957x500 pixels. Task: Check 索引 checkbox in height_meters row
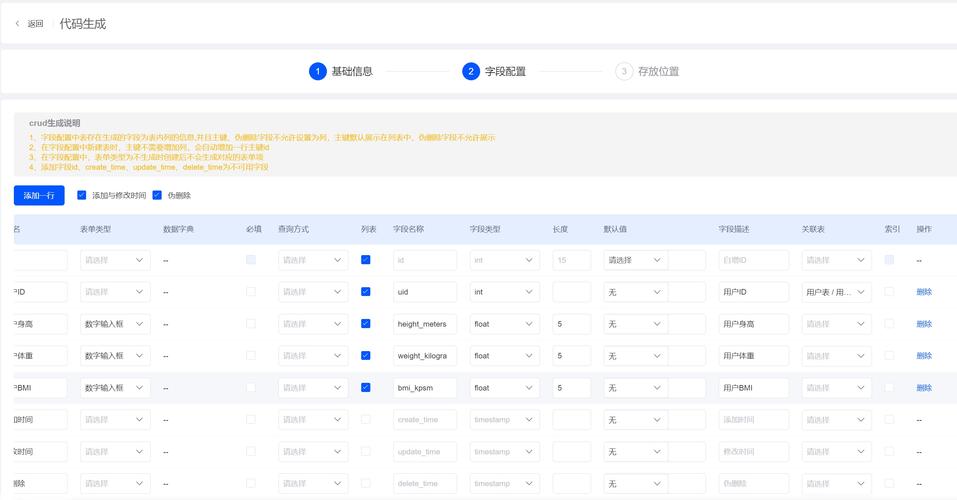coord(889,324)
